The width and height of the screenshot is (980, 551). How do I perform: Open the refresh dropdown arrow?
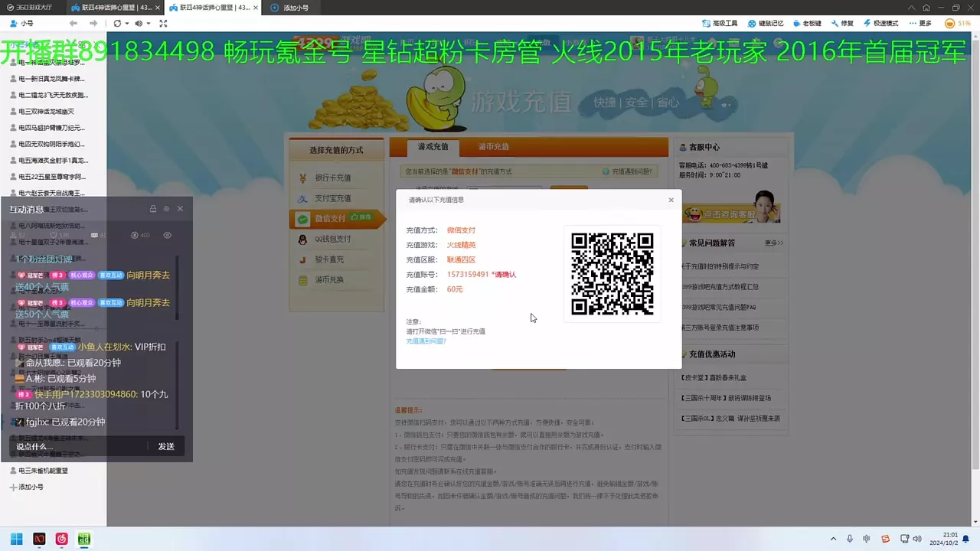click(x=126, y=23)
